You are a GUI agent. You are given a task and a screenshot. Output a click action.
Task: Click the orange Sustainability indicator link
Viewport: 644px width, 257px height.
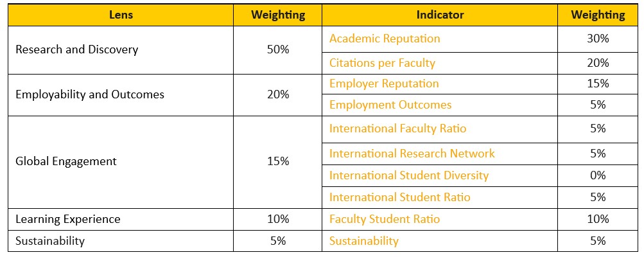[363, 241]
